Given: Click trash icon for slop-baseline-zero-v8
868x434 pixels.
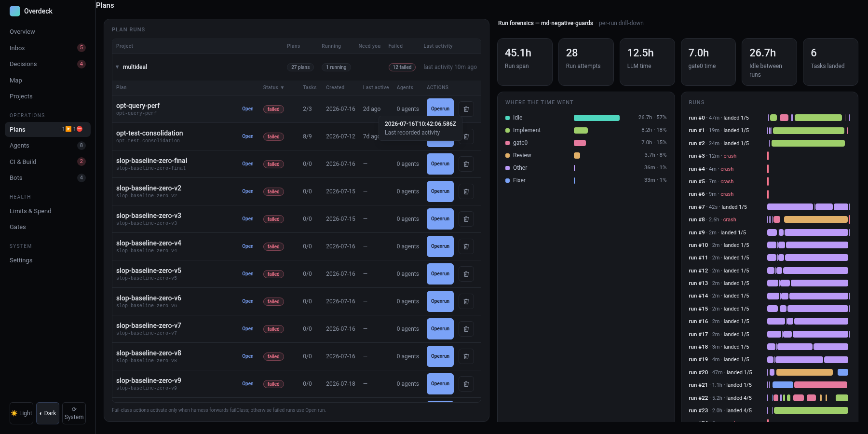Looking at the screenshot, I should pyautogui.click(x=466, y=356).
